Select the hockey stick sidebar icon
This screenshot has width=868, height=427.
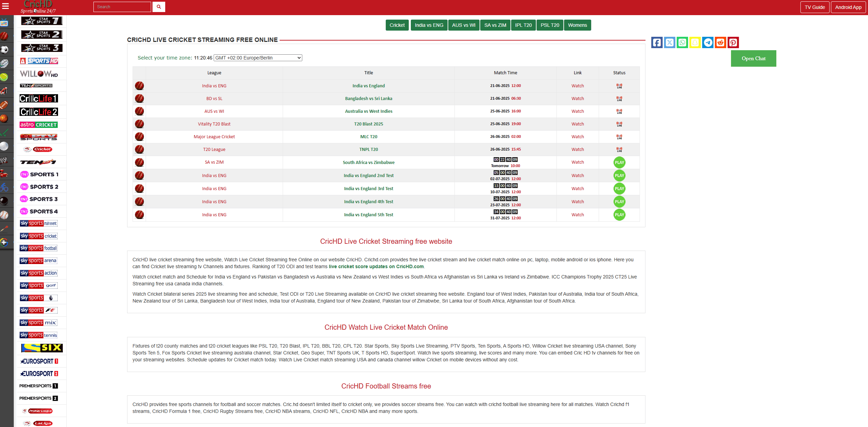tap(4, 132)
